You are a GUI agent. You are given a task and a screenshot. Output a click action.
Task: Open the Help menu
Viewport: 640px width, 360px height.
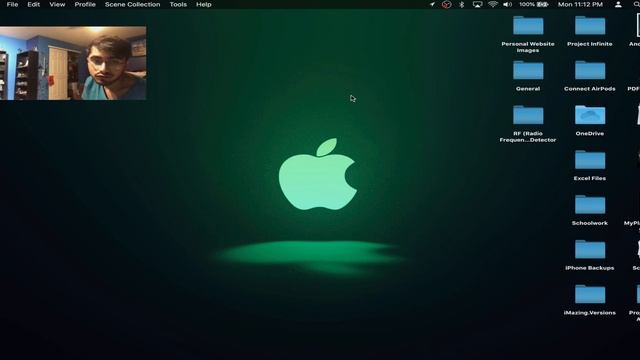point(204,4)
